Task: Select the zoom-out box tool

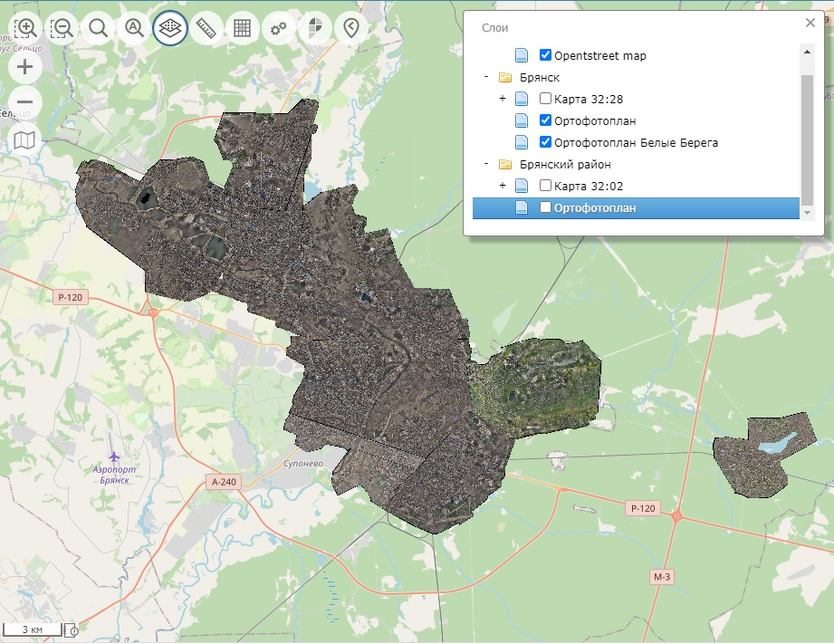Action: (x=62, y=28)
